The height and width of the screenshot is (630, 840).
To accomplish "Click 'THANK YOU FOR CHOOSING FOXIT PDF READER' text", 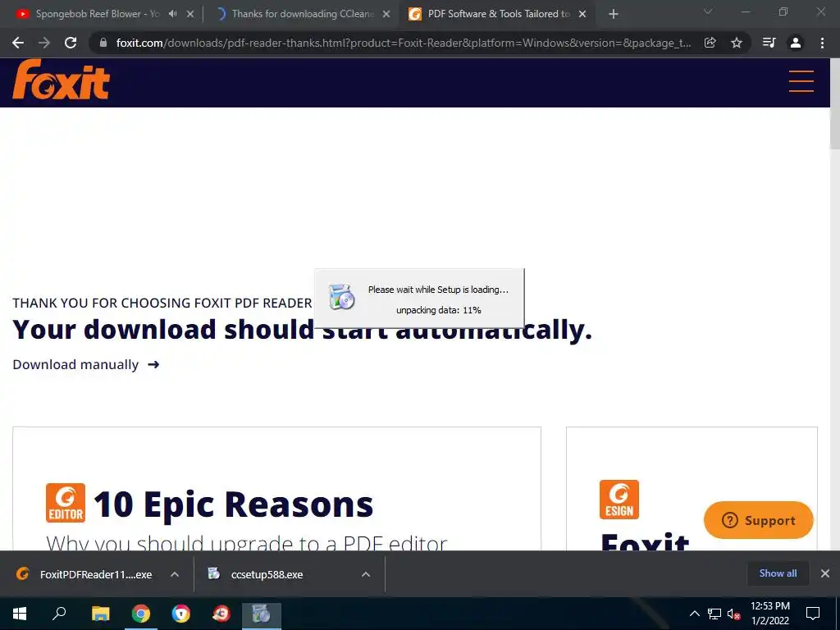I will tap(162, 304).
